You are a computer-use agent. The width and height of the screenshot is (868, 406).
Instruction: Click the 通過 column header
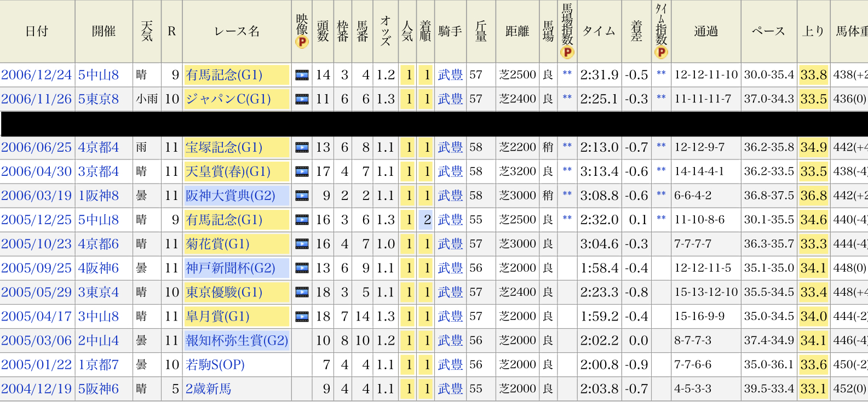(706, 31)
